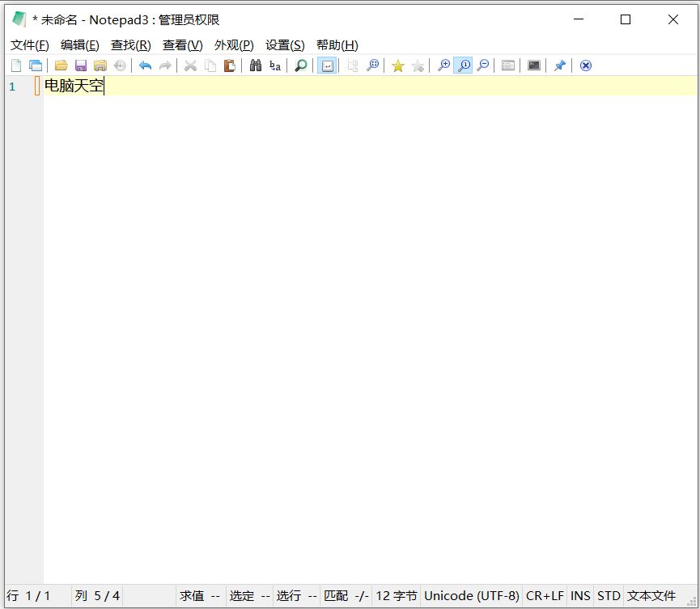The height and width of the screenshot is (609, 700).
Task: Open a file with folder icon
Action: coord(62,66)
